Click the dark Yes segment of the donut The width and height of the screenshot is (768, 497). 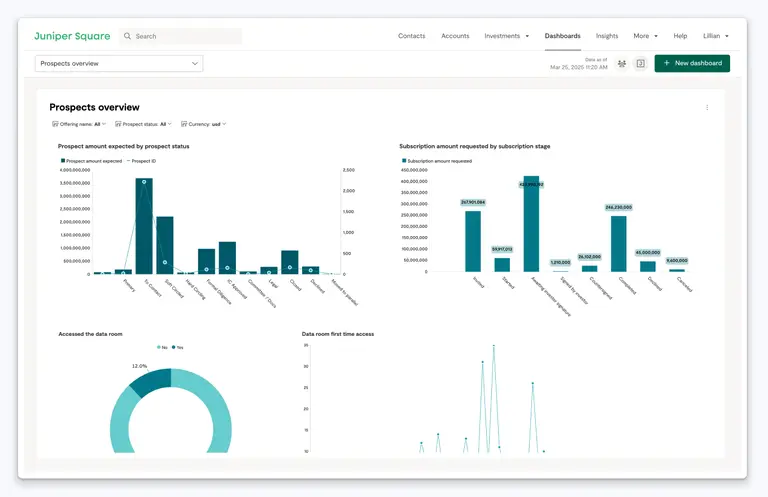(x=152, y=382)
